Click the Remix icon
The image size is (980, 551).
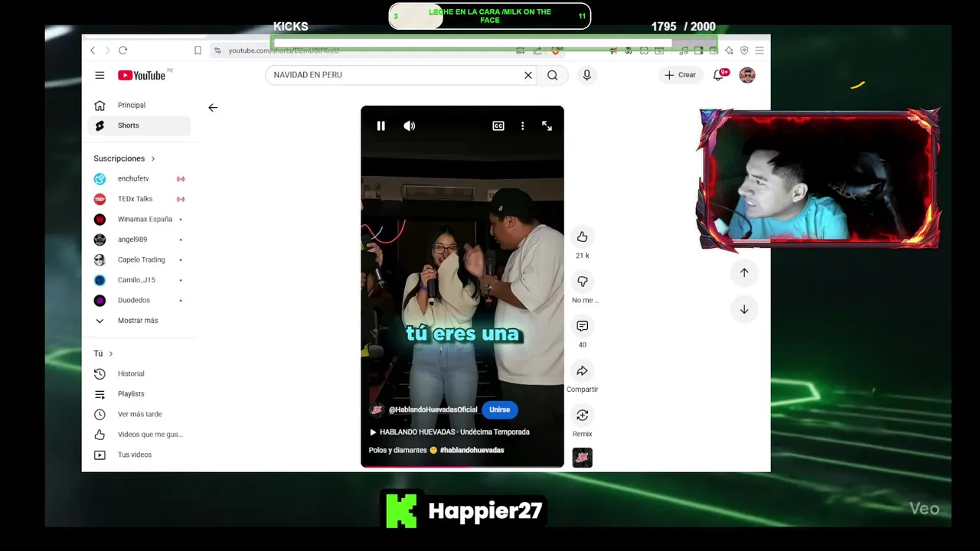(583, 415)
